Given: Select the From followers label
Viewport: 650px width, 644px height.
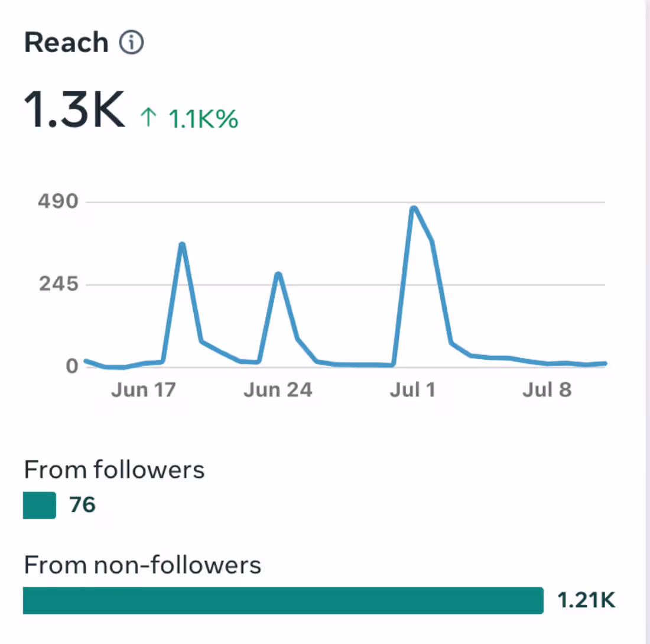Looking at the screenshot, I should (115, 470).
